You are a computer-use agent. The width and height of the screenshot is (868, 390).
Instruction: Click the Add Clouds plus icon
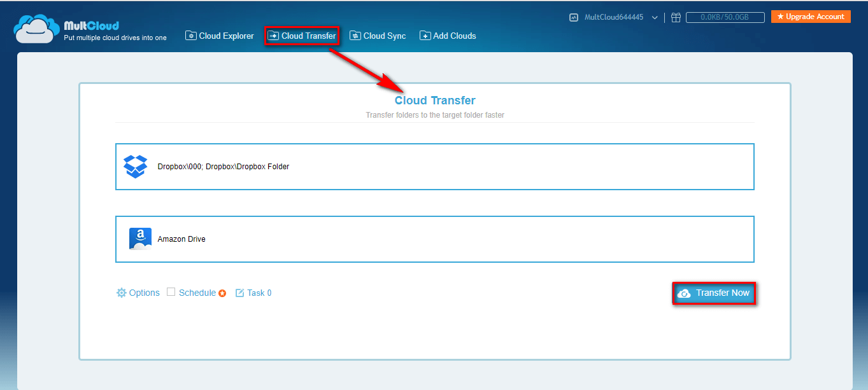(x=425, y=36)
